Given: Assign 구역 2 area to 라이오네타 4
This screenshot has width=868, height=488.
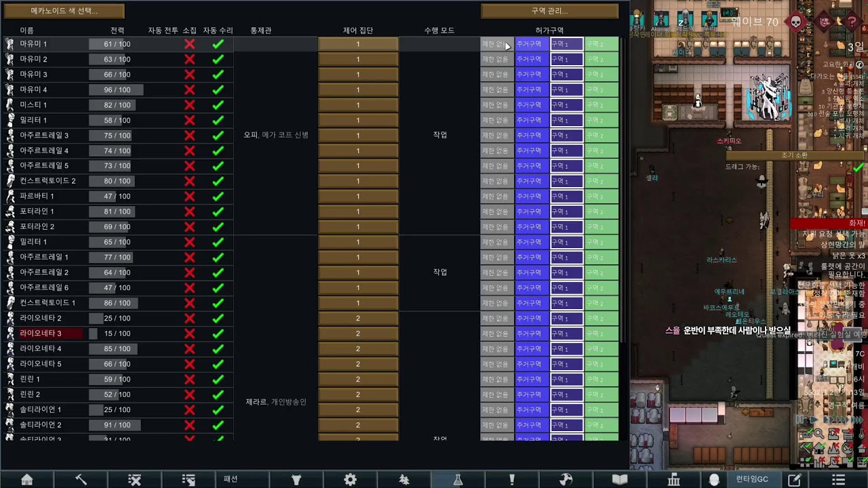Looking at the screenshot, I should click(601, 349).
